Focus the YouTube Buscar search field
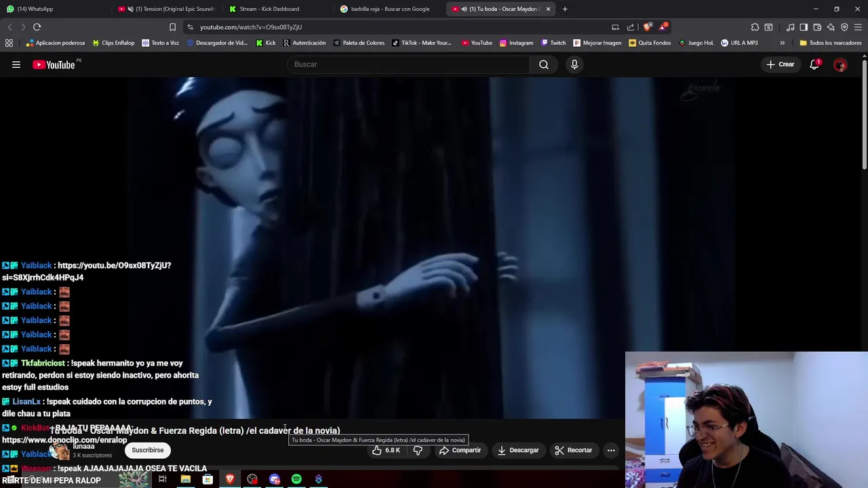This screenshot has width=868, height=488. pos(409,64)
